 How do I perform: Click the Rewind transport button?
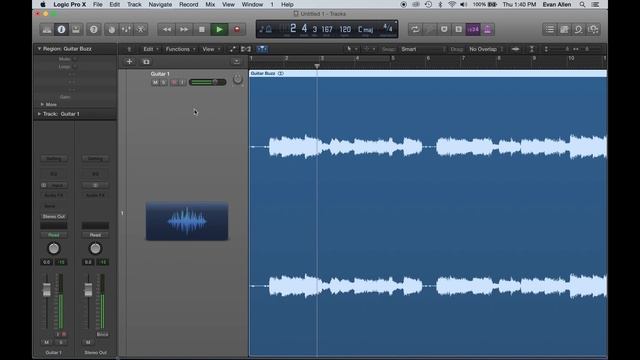pyautogui.click(x=167, y=29)
